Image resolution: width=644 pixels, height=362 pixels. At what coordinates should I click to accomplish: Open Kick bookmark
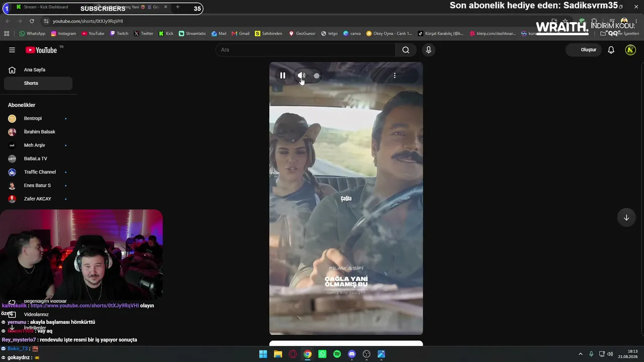coord(166,34)
